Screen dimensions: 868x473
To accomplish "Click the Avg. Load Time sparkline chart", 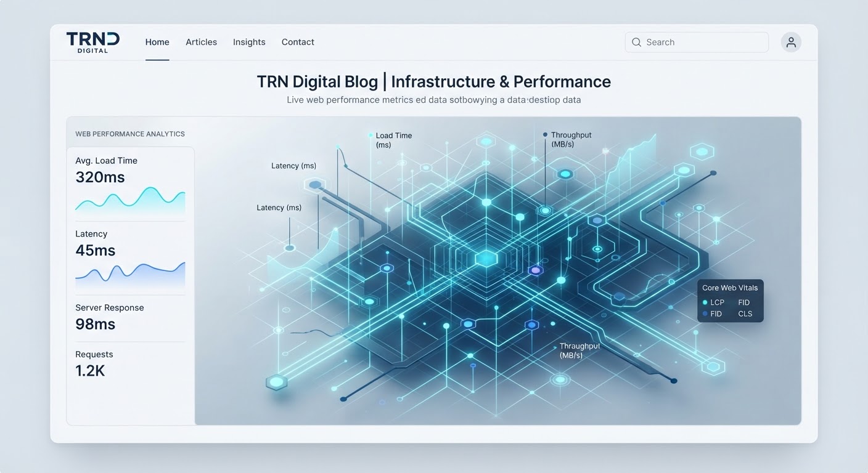I will pos(130,200).
